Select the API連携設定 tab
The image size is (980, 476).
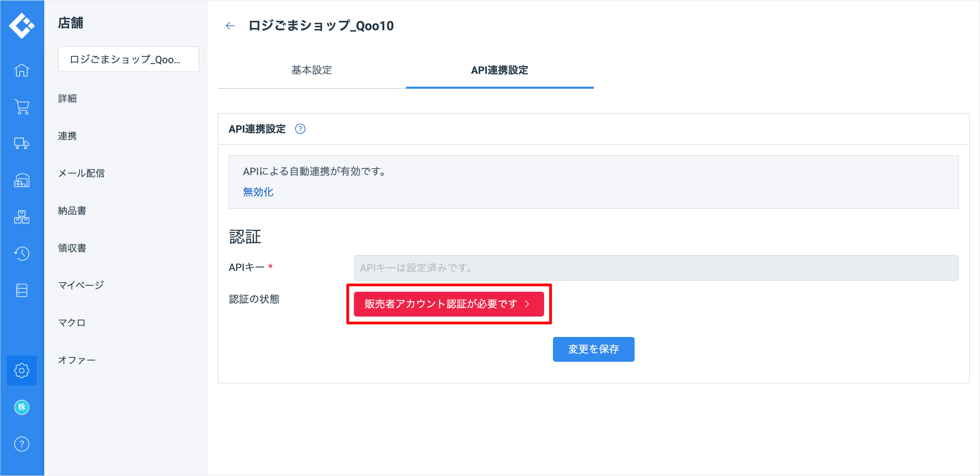pyautogui.click(x=499, y=70)
